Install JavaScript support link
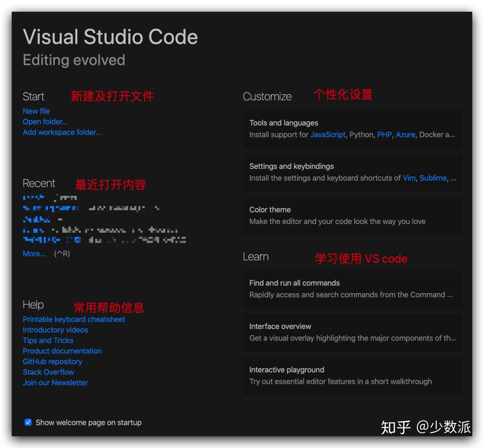The height and width of the screenshot is (448, 484). (x=328, y=135)
